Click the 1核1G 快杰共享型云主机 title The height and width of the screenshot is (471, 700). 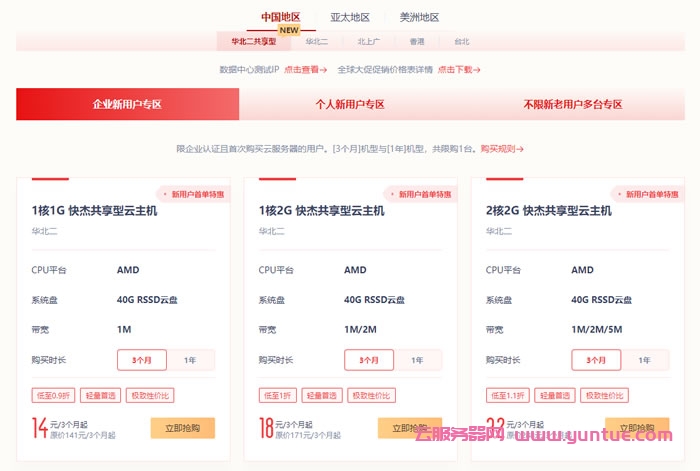click(x=94, y=211)
